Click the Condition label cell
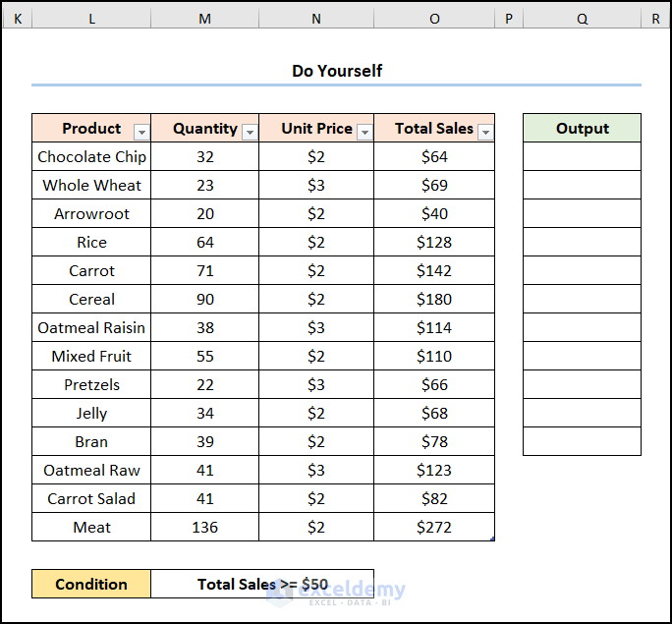The height and width of the screenshot is (624, 672). tap(91, 584)
